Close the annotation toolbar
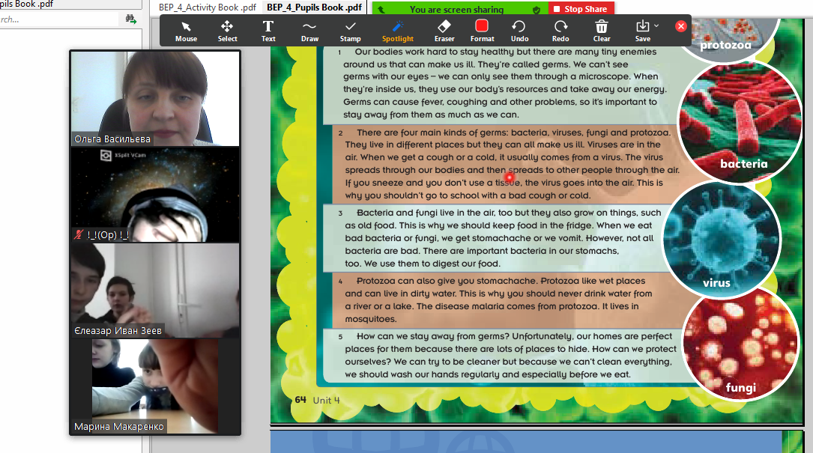813x453 pixels. coord(681,26)
